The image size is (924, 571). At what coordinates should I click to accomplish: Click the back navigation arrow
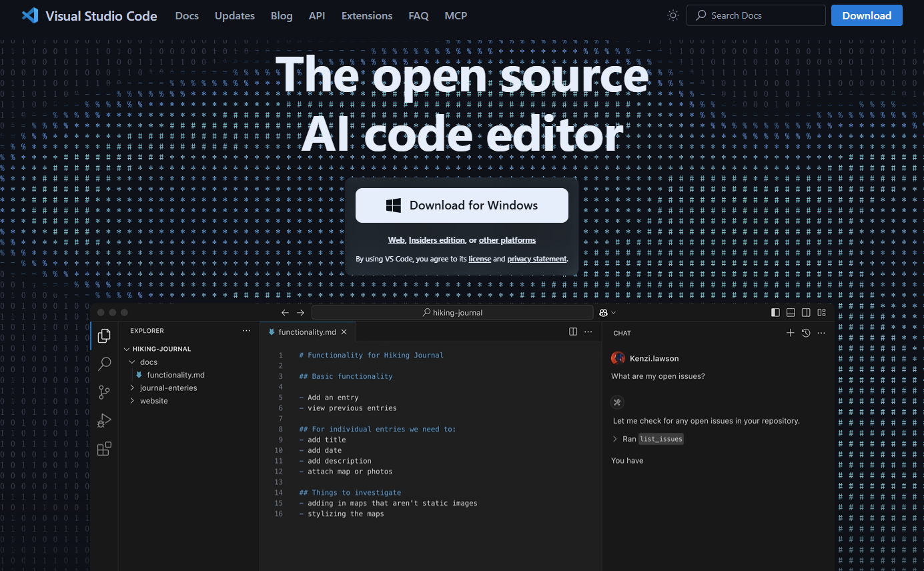[285, 312]
